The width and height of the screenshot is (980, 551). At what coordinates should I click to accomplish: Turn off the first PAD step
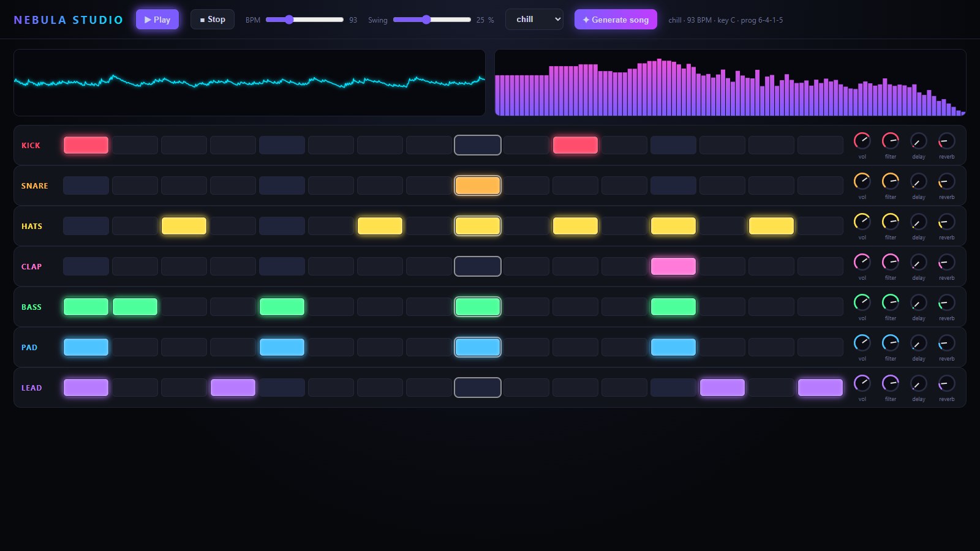click(x=86, y=347)
